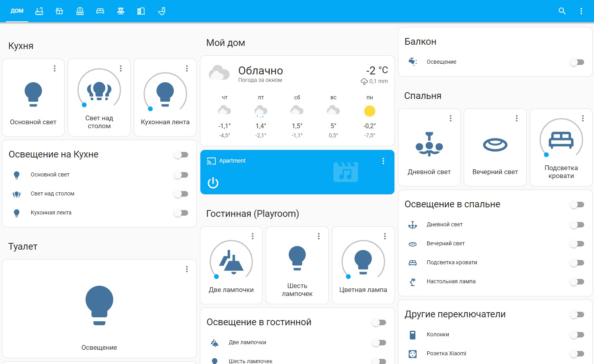The width and height of the screenshot is (594, 364).
Task: Select the пн forecast day sun icon
Action: coord(369,111)
